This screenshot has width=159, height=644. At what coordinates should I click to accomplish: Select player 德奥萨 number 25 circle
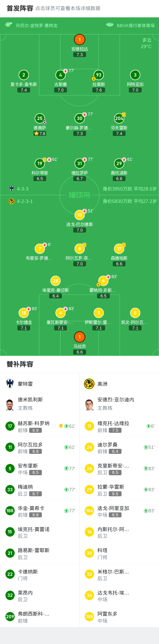point(40,118)
